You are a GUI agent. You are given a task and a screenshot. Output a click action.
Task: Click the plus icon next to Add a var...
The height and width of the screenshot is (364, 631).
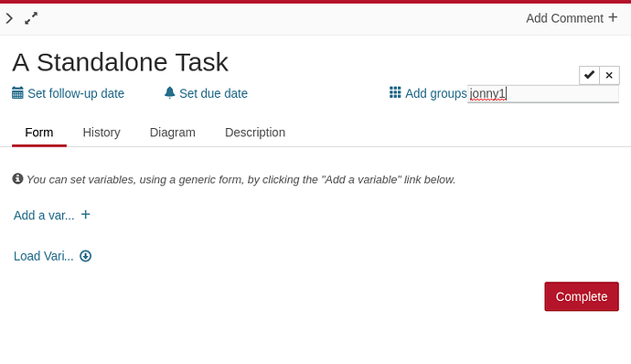click(85, 215)
